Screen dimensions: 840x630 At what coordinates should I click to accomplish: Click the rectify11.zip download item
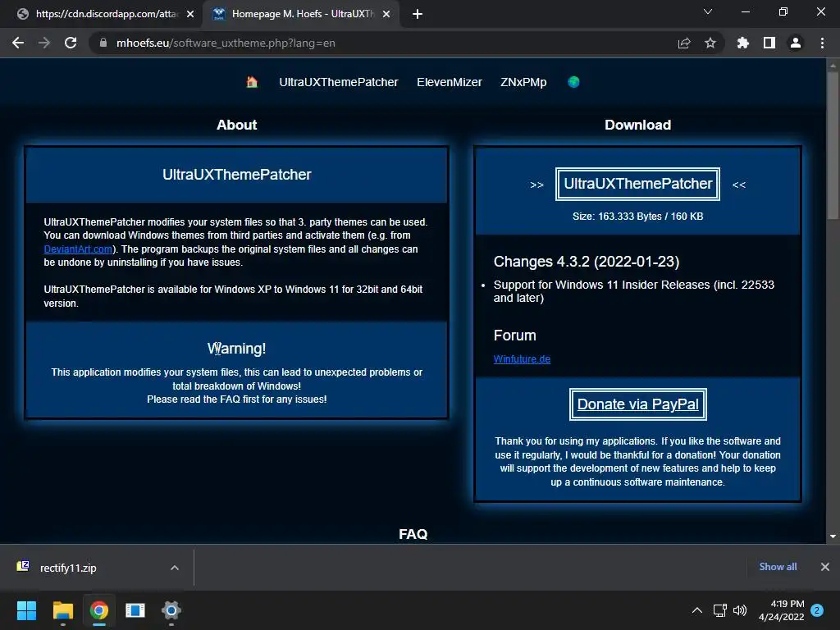pos(97,568)
